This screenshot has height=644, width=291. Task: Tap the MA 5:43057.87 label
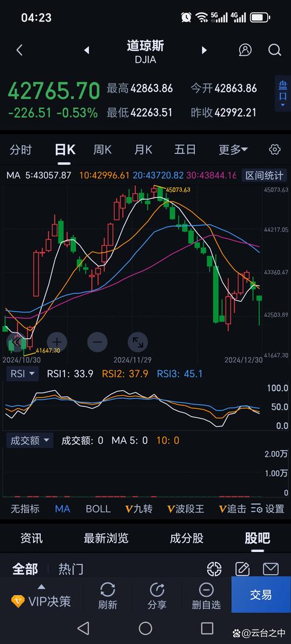(x=39, y=175)
